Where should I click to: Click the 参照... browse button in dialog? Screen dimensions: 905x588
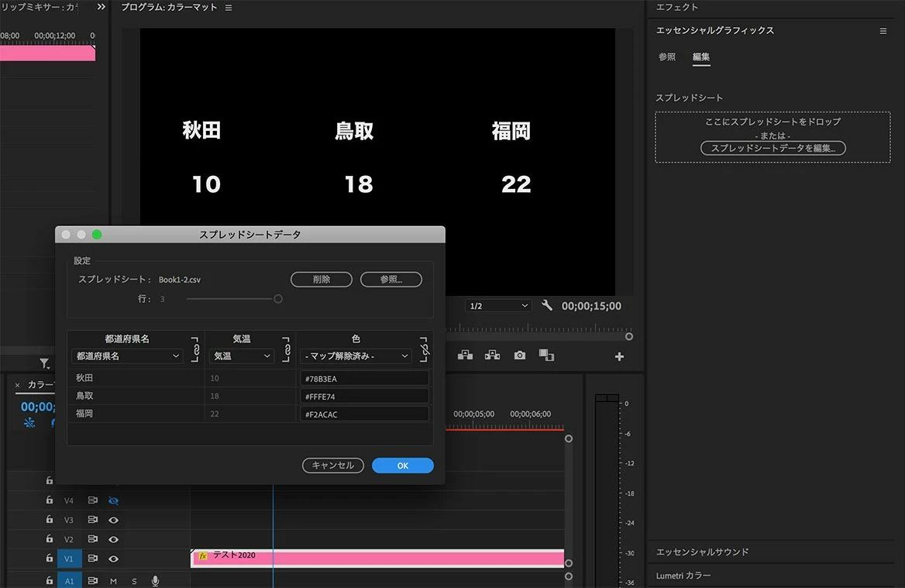391,280
